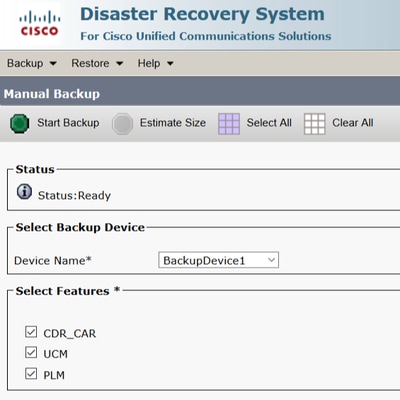This screenshot has width=400, height=400.
Task: Uncheck the UCM feature checkbox
Action: [31, 352]
